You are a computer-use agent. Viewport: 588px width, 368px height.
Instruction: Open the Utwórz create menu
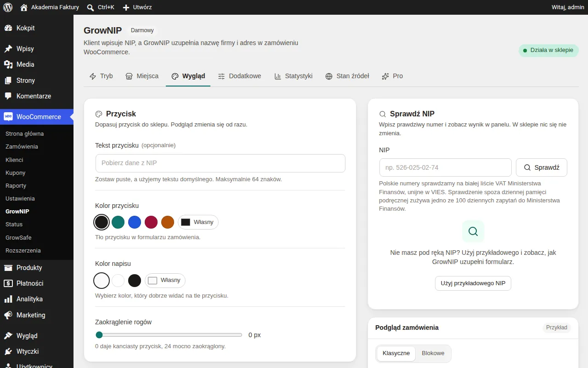137,7
